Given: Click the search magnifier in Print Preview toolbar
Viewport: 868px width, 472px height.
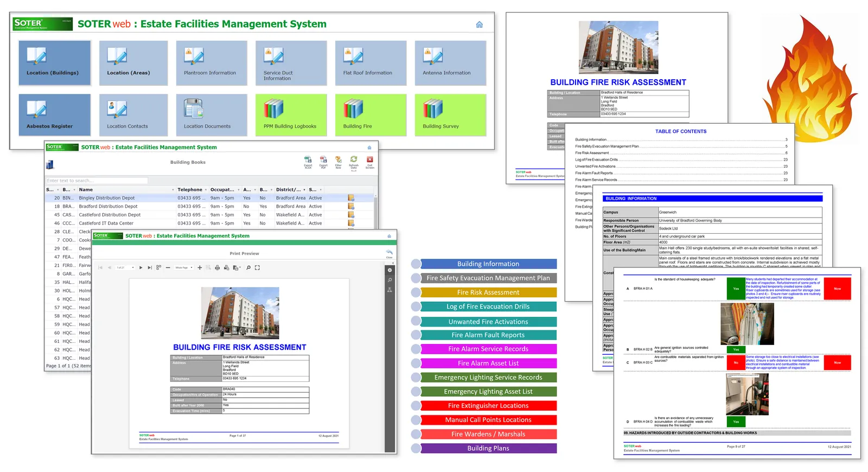Looking at the screenshot, I should pos(248,267).
